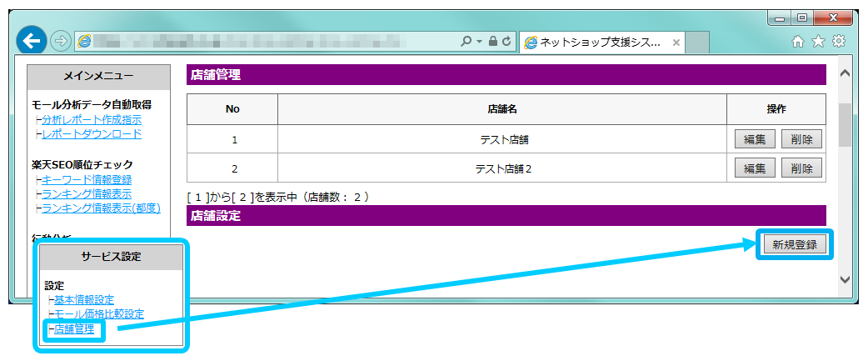The image size is (868, 361).
Task: Click 編集 for テスト店舗２
Action: 755,168
